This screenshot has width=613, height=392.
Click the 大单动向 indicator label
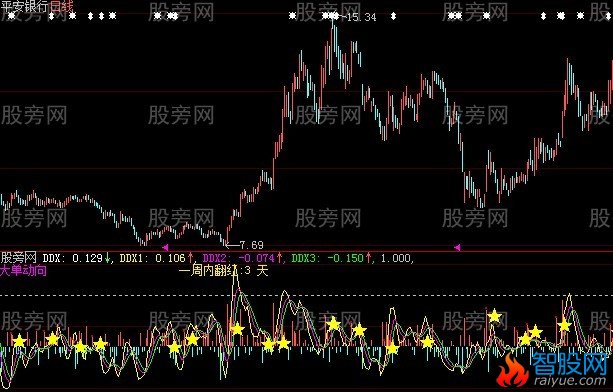[23, 270]
